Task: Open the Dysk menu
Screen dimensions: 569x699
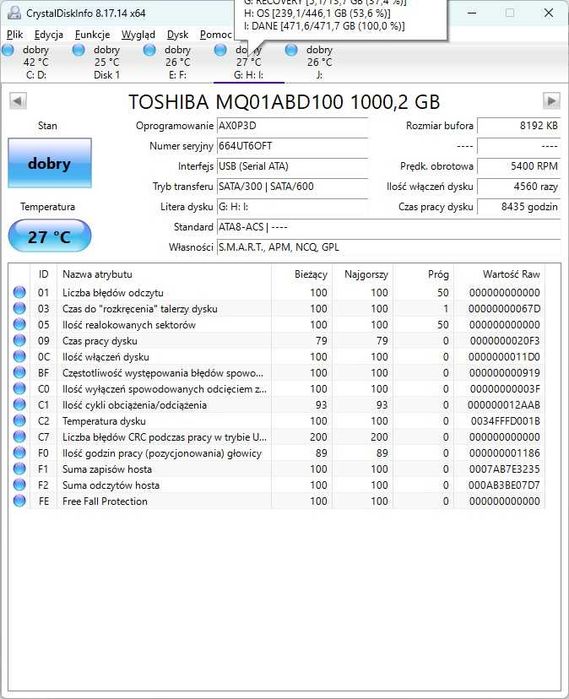Action: point(177,35)
